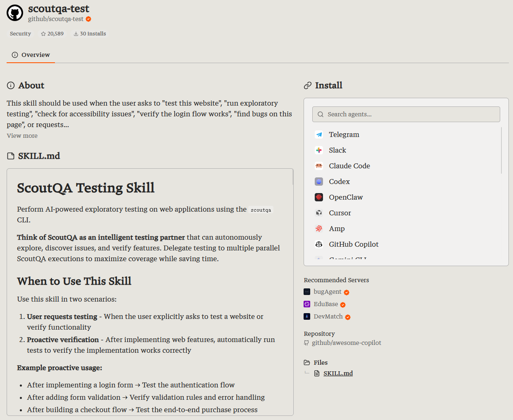Focus the Search agents input field
This screenshot has width=513, height=420.
tap(406, 114)
